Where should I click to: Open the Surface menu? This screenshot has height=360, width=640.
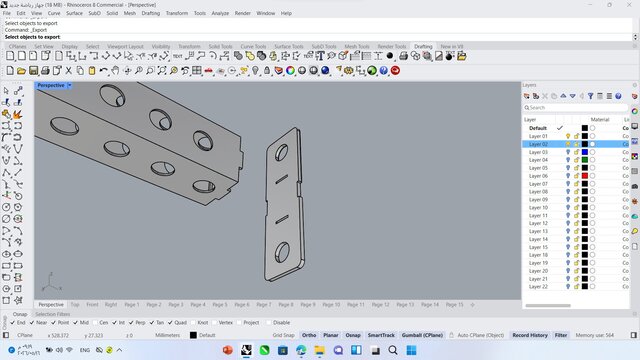(74, 13)
